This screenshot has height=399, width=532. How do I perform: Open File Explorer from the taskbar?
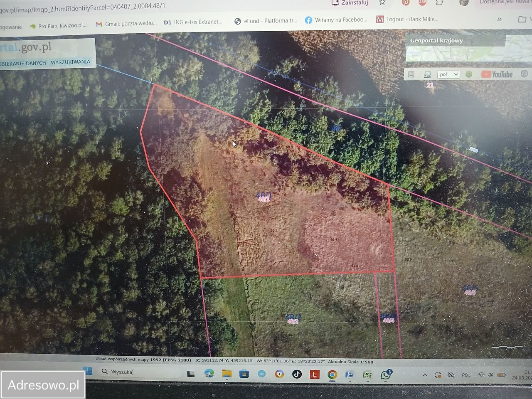click(227, 374)
